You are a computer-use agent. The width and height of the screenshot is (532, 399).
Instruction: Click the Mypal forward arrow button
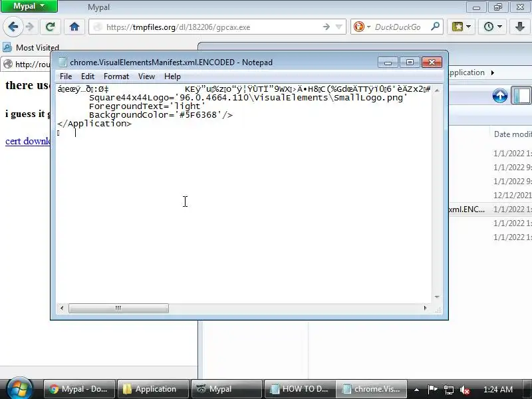30,27
